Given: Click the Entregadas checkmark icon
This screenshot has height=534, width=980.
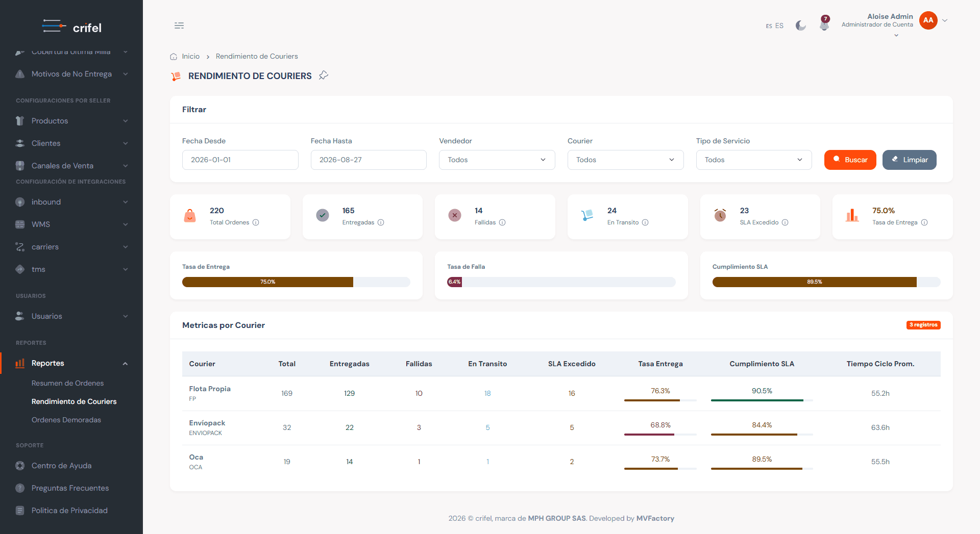Looking at the screenshot, I should pyautogui.click(x=323, y=215).
